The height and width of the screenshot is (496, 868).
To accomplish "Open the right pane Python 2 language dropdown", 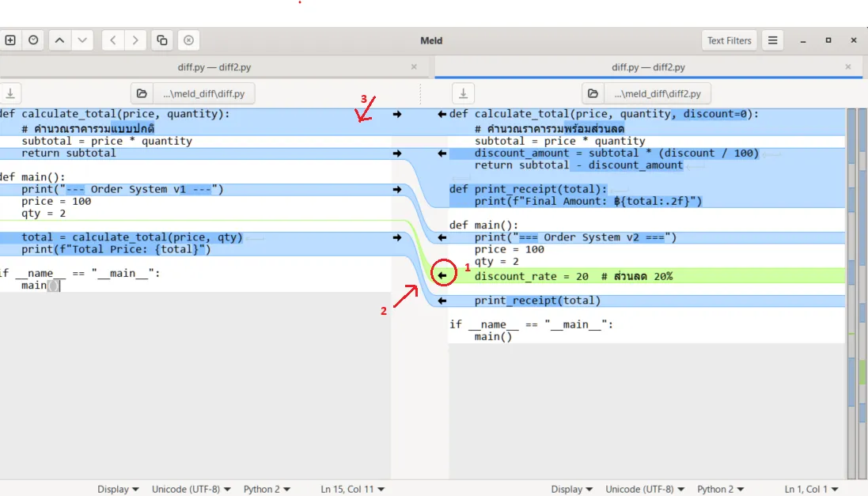I will click(720, 489).
